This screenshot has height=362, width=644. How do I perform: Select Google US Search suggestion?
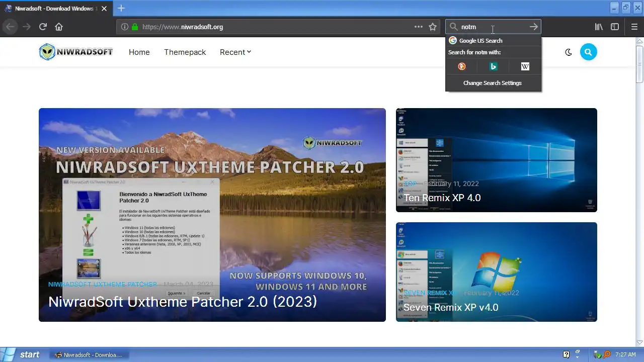pyautogui.click(x=493, y=41)
